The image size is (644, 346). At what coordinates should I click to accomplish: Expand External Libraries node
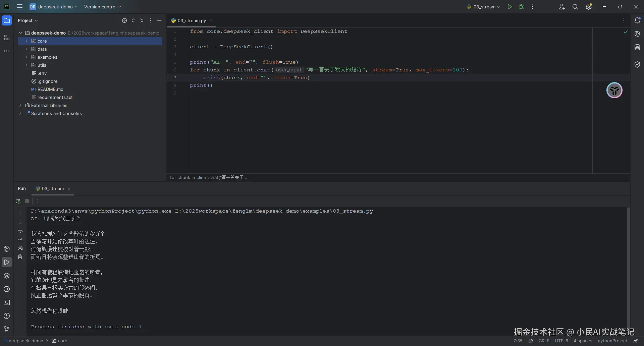tap(20, 105)
